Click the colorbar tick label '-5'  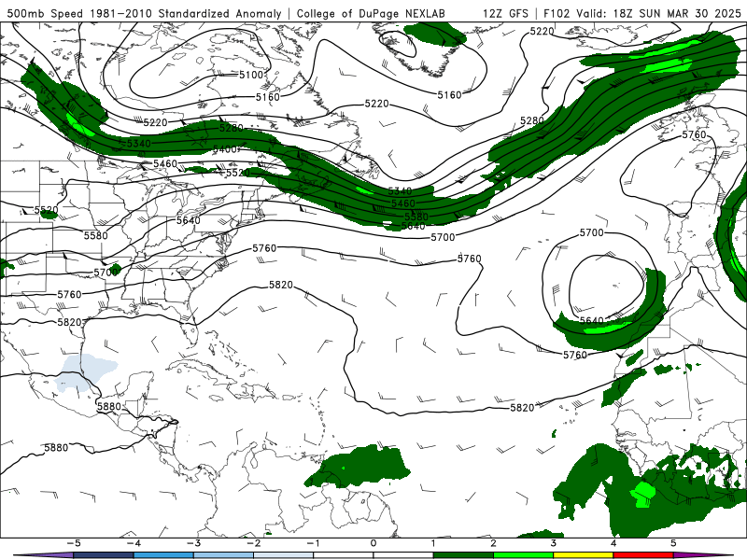tap(74, 543)
